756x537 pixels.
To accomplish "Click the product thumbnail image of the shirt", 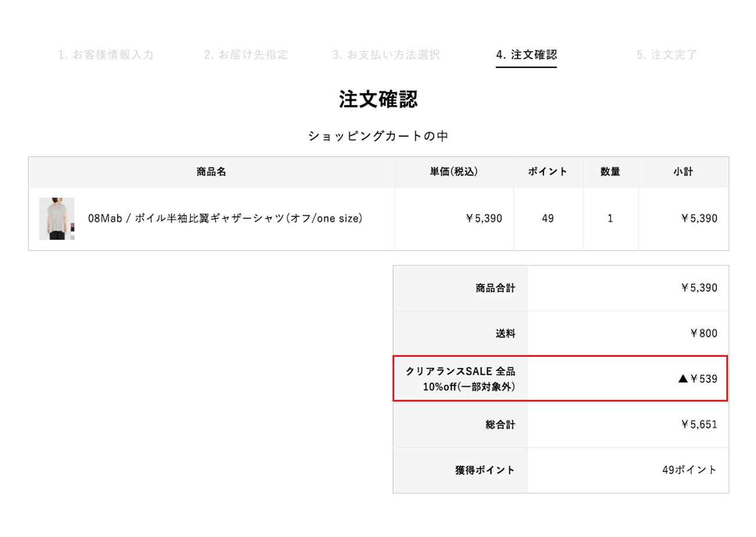I will pos(56,219).
